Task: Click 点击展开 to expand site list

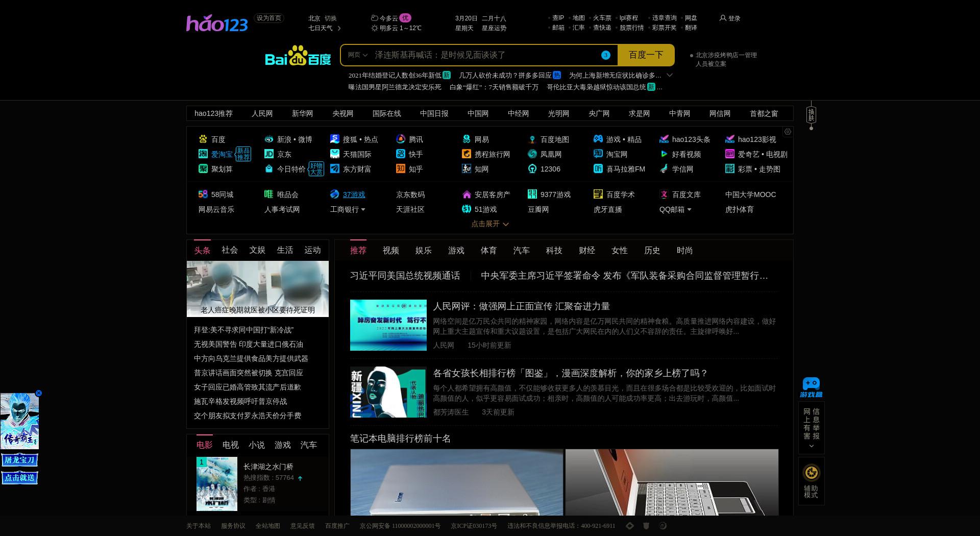Action: (490, 224)
